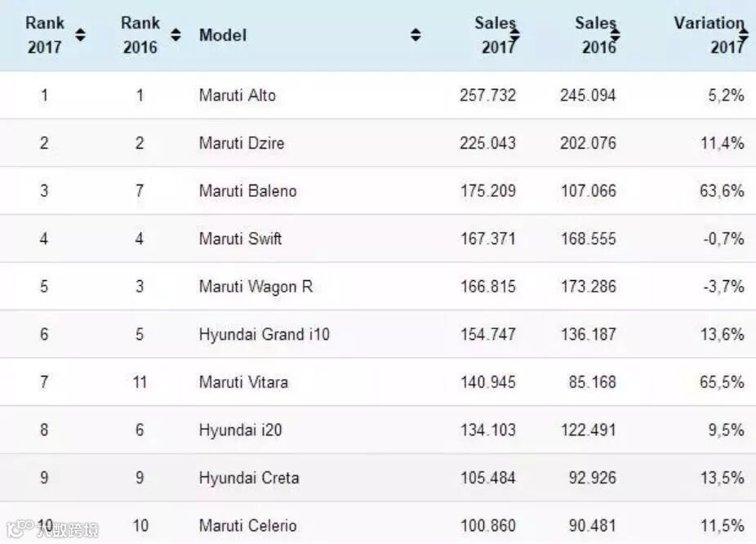Click Hyundai Creta in the list
Screen dimensions: 756x544
pyautogui.click(x=249, y=478)
